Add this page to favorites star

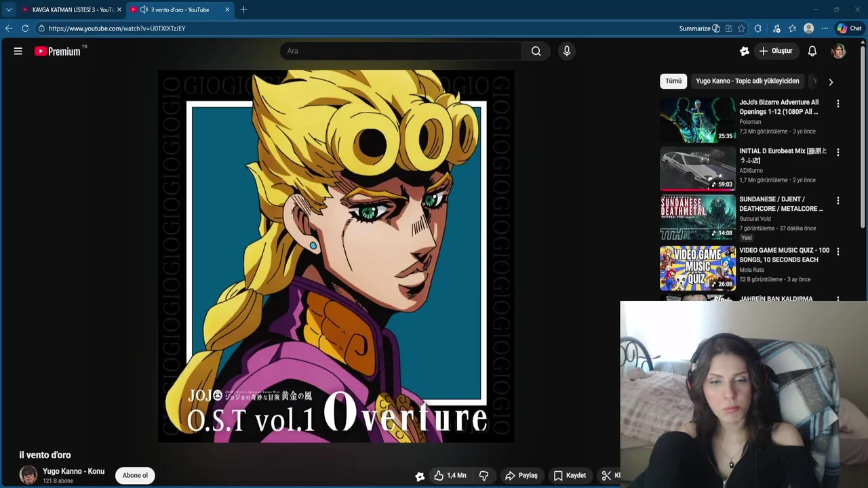pos(741,28)
